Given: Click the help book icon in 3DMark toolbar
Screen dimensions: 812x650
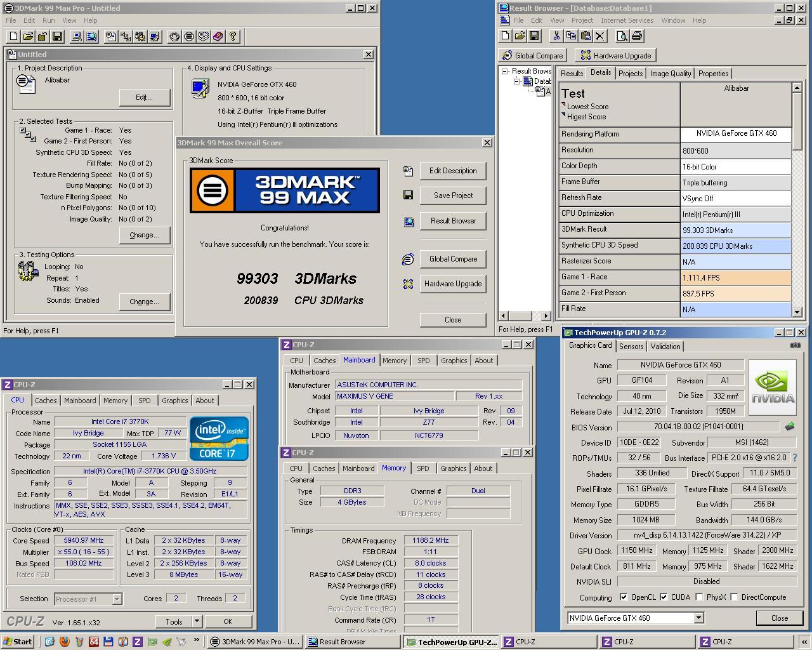Looking at the screenshot, I should (218, 36).
